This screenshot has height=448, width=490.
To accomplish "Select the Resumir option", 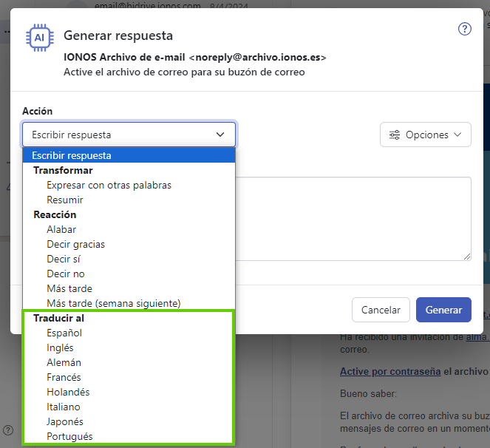I will 129,200.
